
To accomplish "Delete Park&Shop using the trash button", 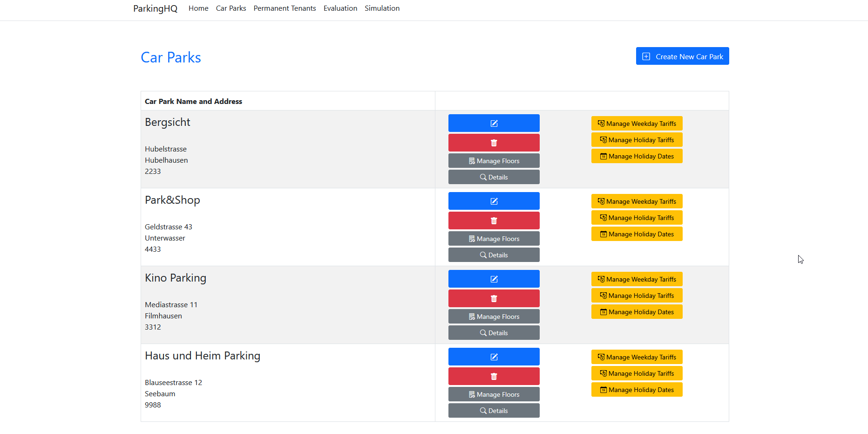I will pos(494,220).
